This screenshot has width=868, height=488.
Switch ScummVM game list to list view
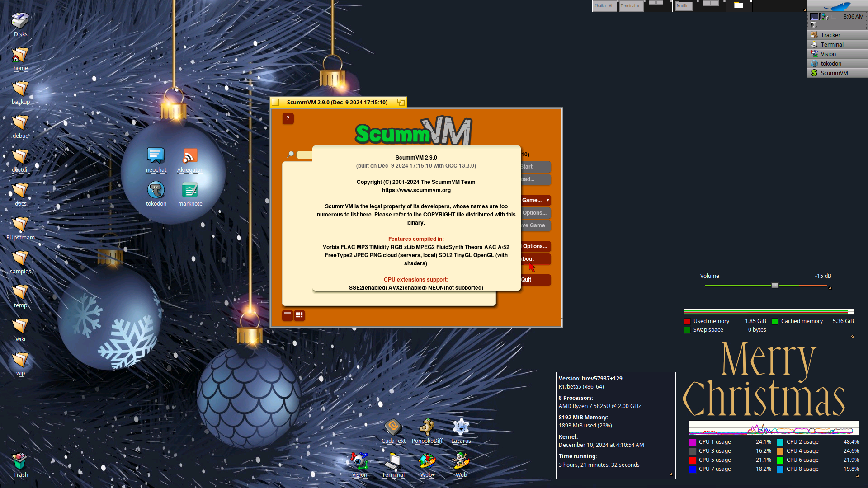coord(288,315)
